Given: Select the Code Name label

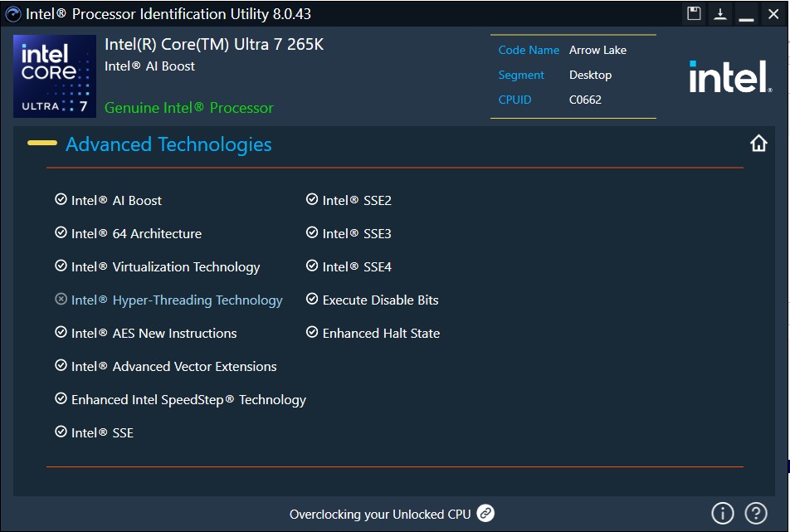Looking at the screenshot, I should pyautogui.click(x=529, y=50).
